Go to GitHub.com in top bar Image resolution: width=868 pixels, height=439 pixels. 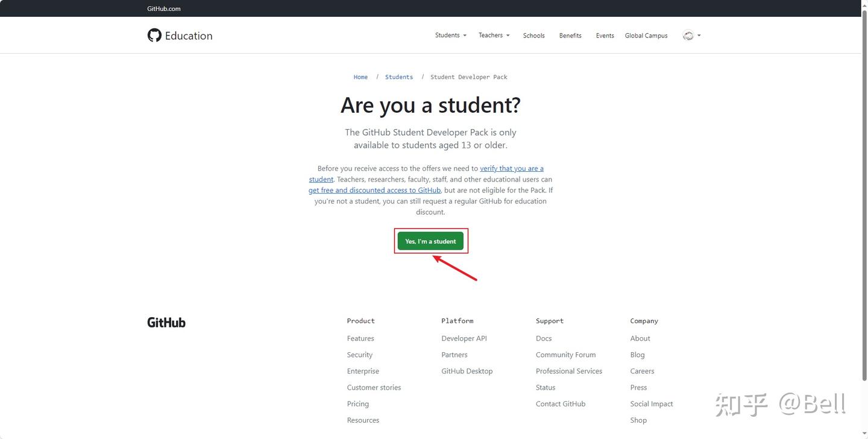pos(164,8)
